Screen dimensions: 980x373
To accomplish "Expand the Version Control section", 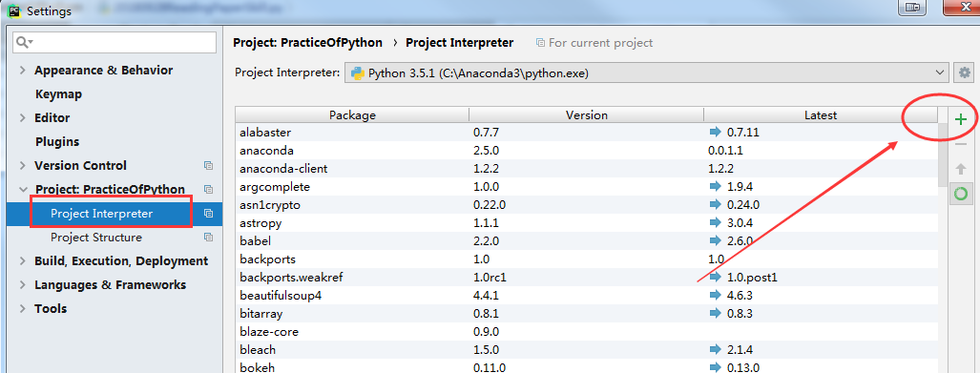I will [x=23, y=166].
